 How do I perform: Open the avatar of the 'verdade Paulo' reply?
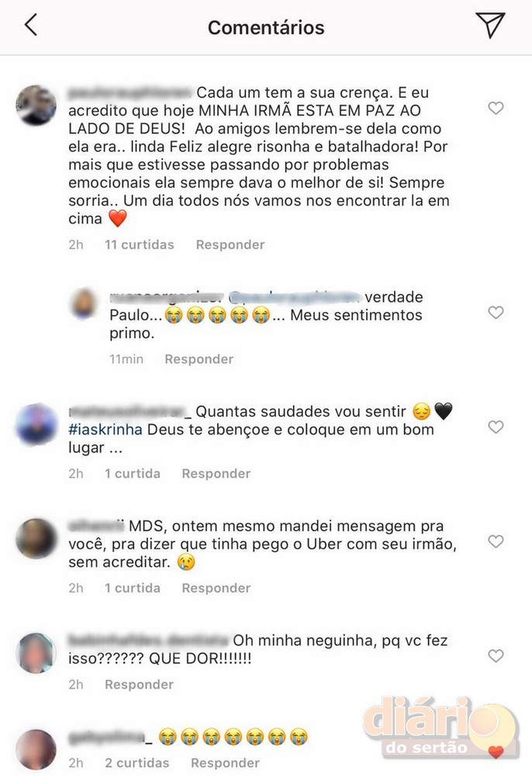[85, 303]
